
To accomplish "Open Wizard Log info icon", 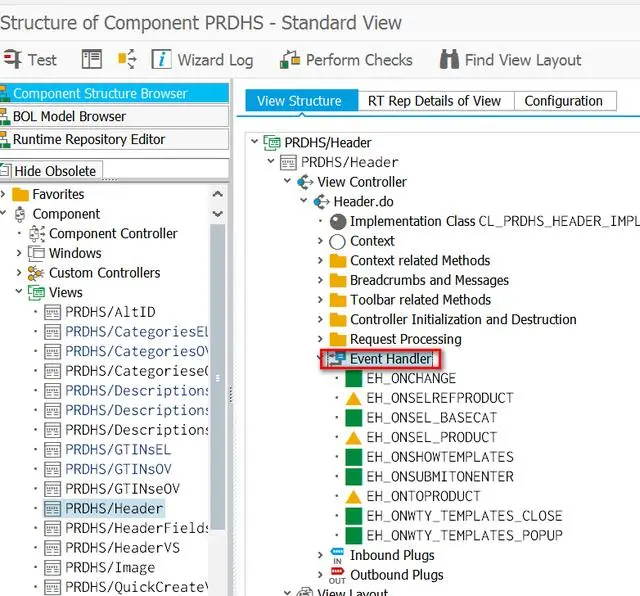I will coord(161,60).
